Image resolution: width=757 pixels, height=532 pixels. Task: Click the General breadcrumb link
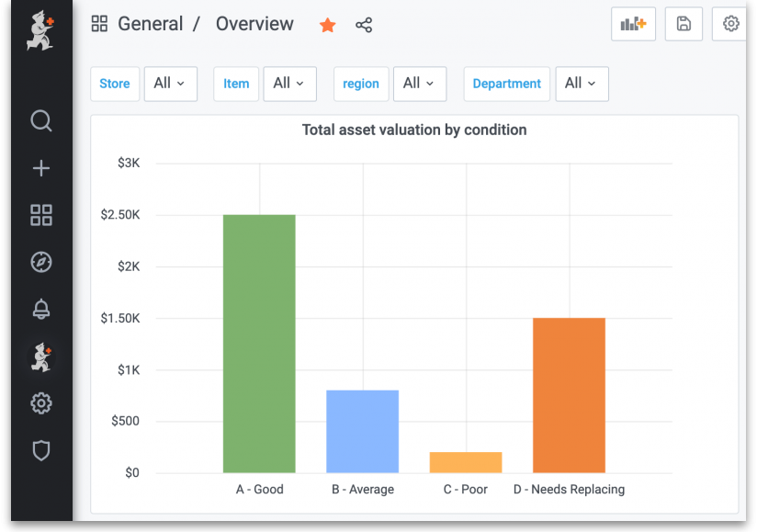[x=150, y=25]
